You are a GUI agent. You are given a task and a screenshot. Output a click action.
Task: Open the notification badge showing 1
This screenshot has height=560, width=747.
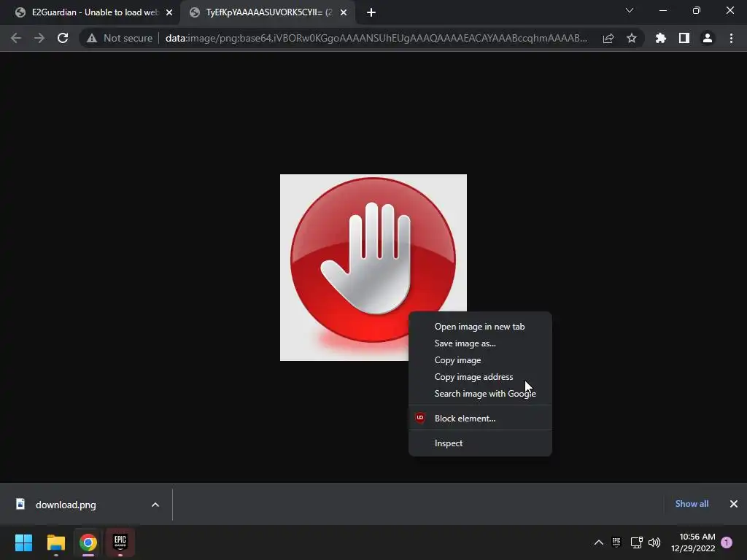tap(727, 542)
